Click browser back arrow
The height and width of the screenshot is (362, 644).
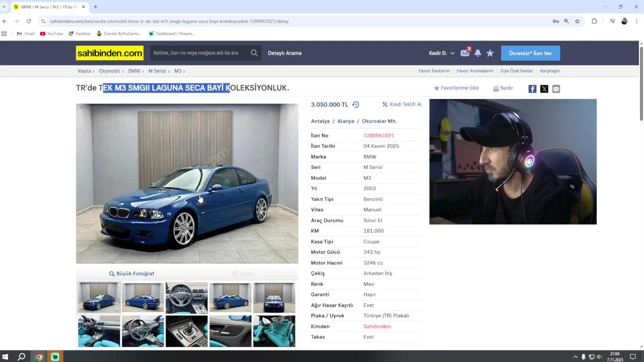pyautogui.click(x=5, y=21)
